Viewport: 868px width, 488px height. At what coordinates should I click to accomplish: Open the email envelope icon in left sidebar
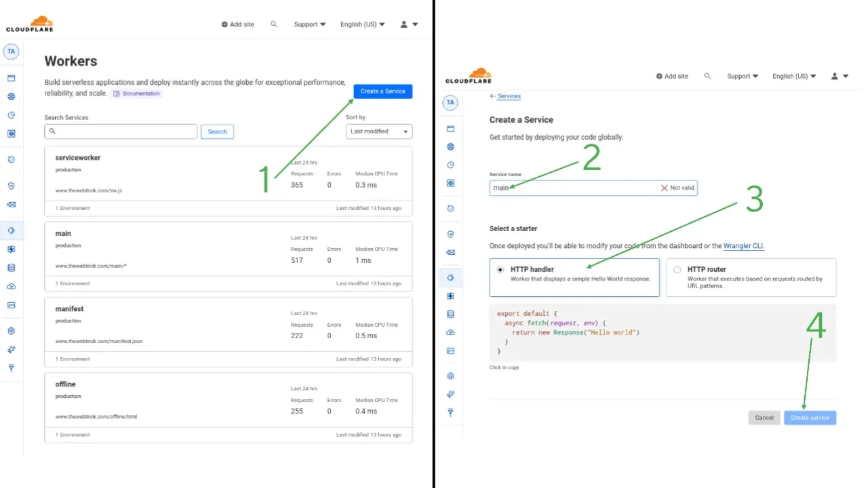pos(11,204)
